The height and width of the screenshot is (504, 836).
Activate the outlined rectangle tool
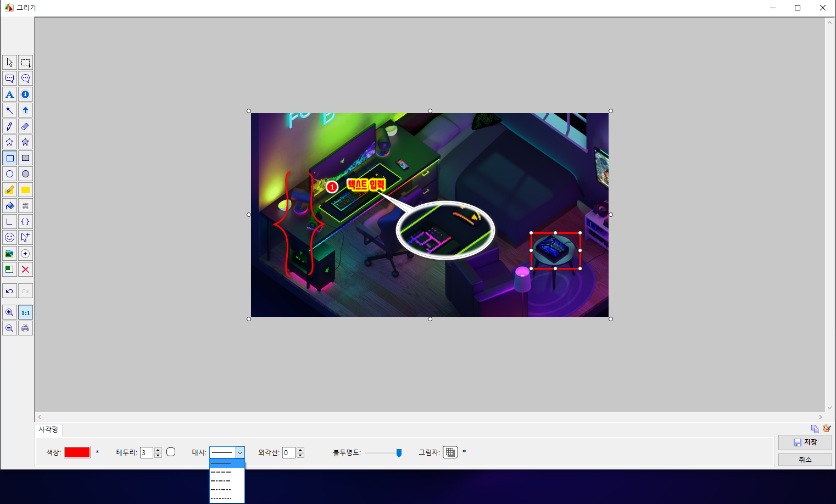(9, 158)
